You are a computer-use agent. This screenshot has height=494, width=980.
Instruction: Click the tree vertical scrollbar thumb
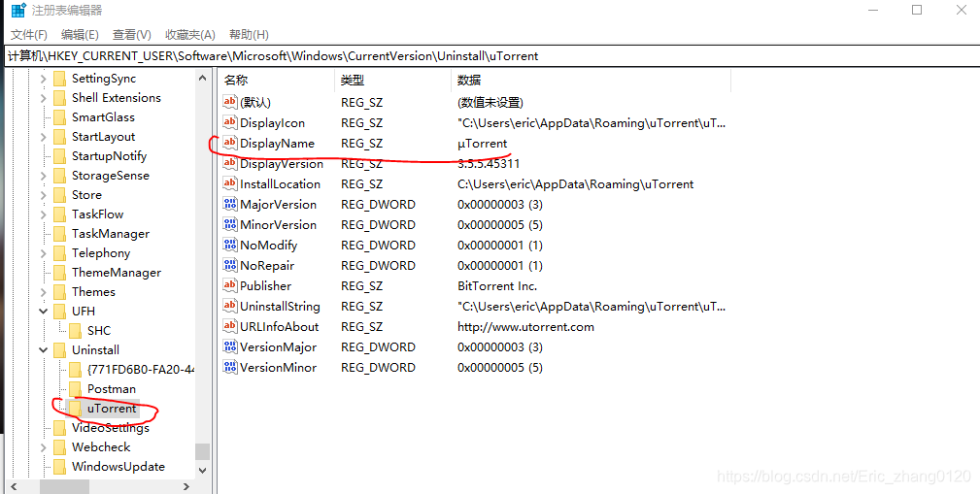[x=202, y=451]
